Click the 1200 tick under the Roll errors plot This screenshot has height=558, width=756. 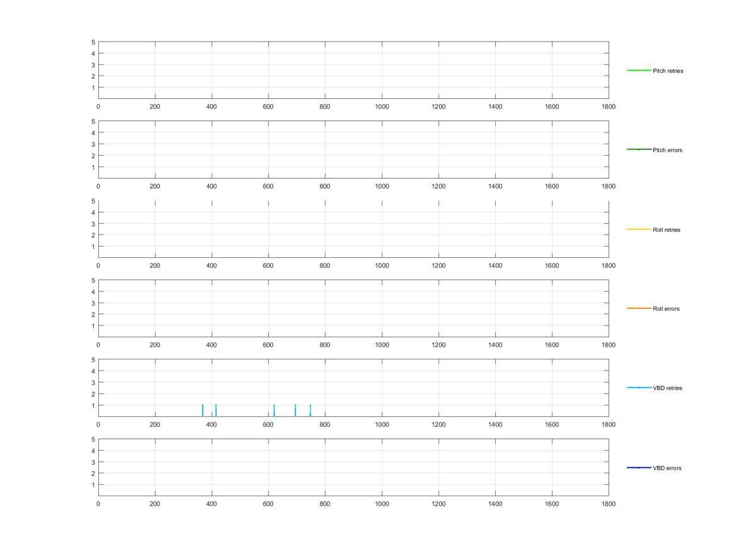coord(438,345)
